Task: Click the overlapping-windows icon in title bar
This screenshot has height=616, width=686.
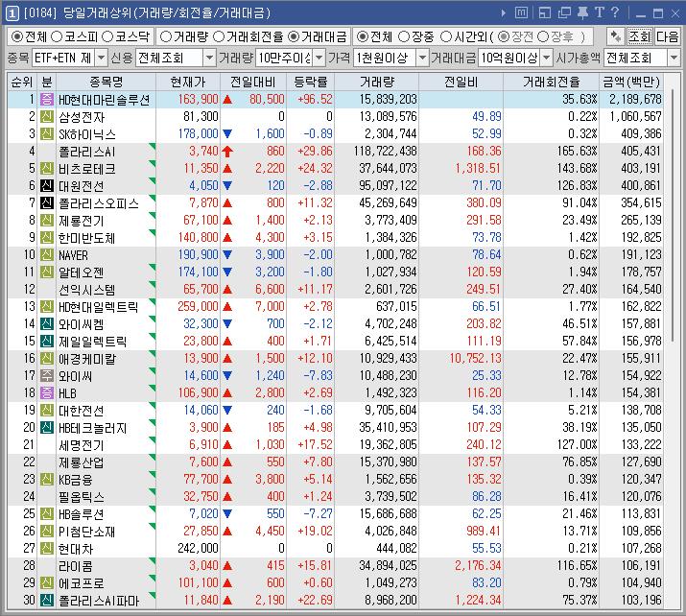Action: [564, 13]
